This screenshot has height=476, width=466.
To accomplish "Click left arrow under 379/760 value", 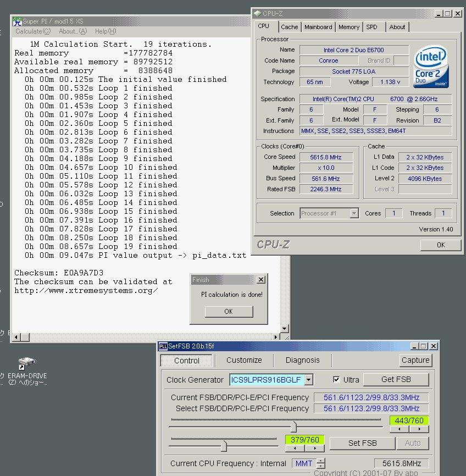I will point(295,448).
